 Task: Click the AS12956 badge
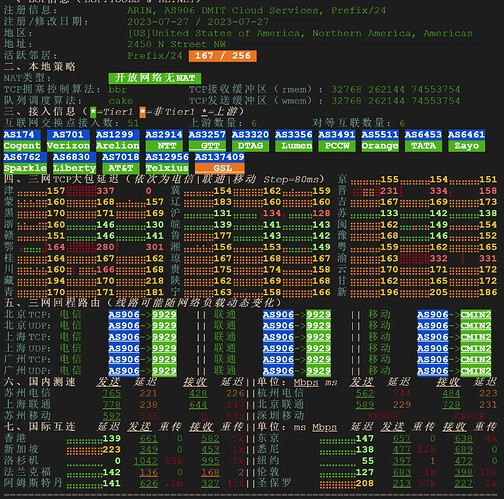coord(167,157)
